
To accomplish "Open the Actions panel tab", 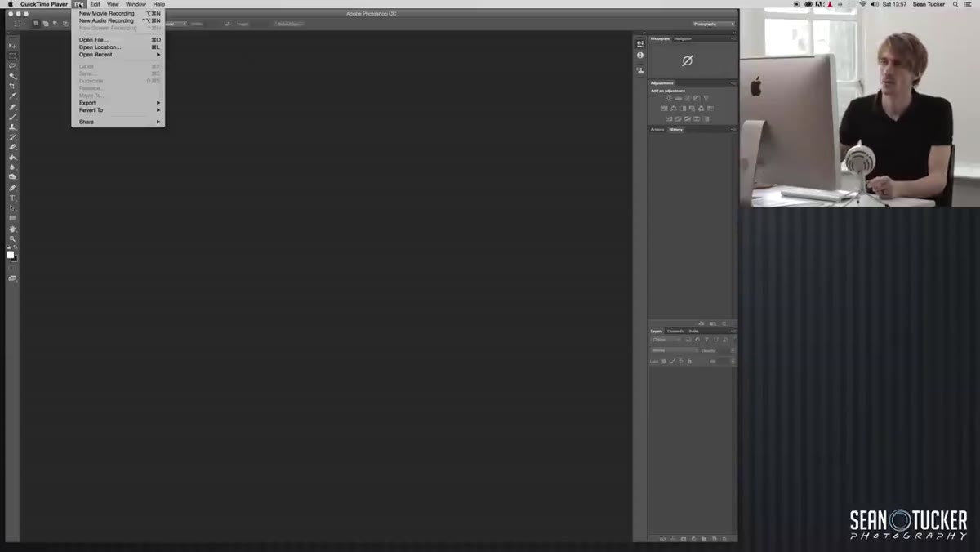I will point(657,129).
